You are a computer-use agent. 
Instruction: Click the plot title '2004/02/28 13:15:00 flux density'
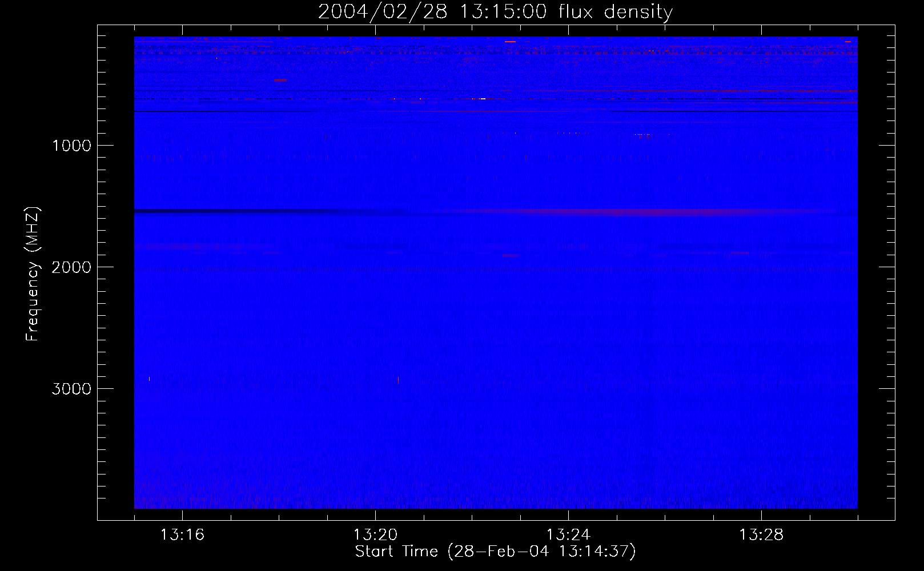point(495,12)
